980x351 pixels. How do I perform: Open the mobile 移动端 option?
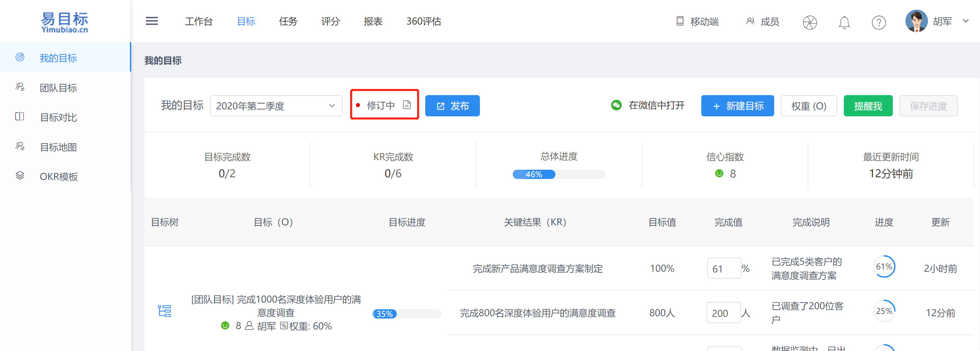(x=697, y=21)
